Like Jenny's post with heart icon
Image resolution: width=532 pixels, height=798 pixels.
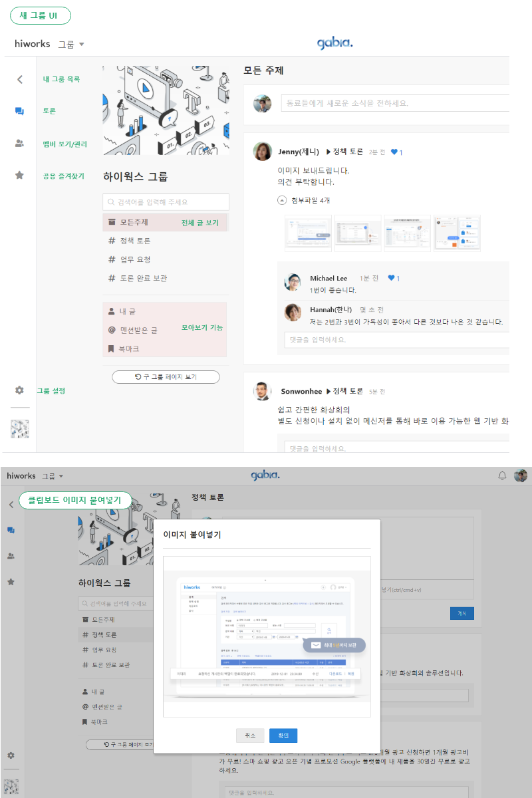pyautogui.click(x=394, y=152)
